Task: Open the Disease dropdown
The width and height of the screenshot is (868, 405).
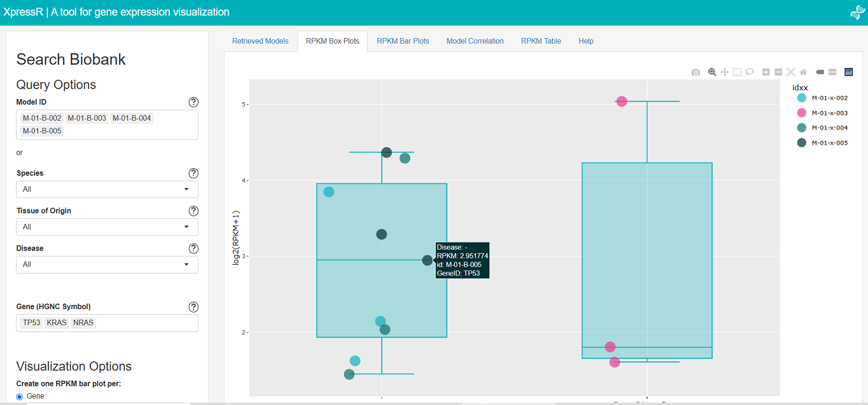Action: coord(107,264)
